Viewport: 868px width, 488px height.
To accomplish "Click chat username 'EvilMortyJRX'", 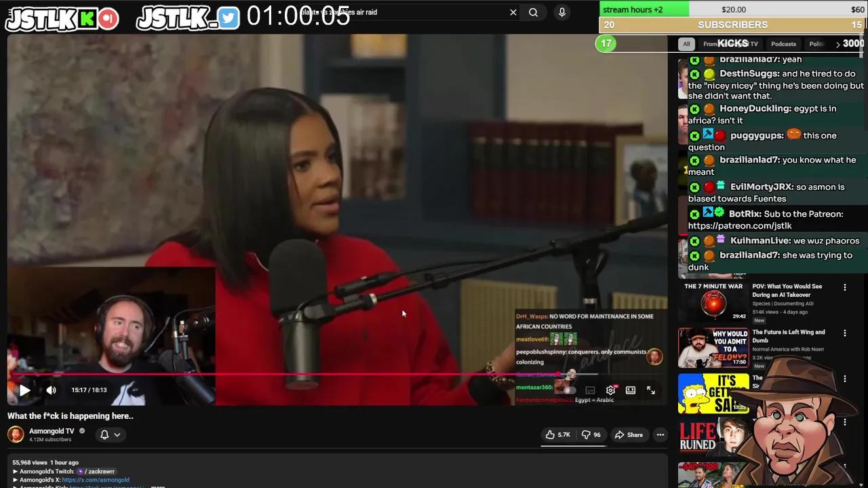I will [762, 187].
